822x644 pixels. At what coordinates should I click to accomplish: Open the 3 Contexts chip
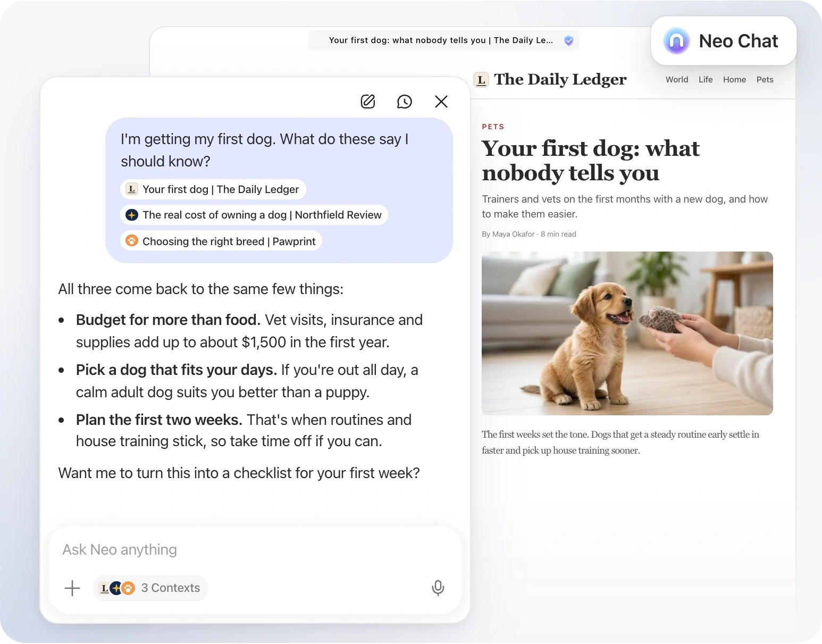tap(150, 588)
